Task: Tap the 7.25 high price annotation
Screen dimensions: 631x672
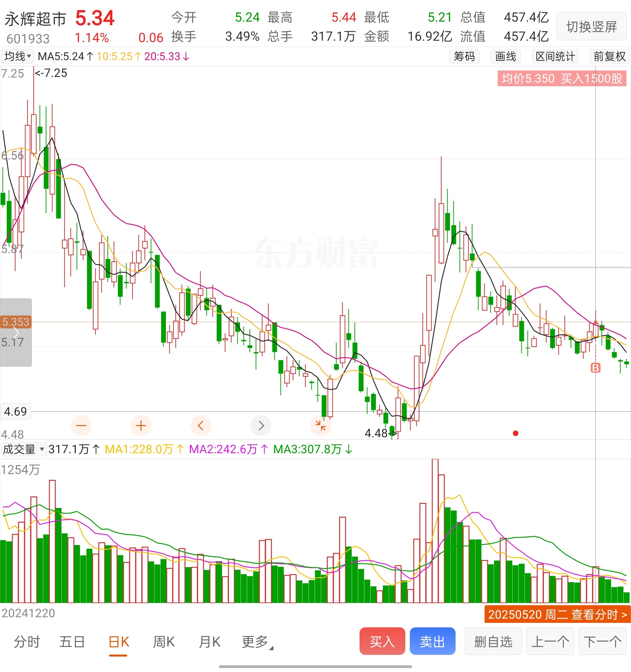Action: coord(51,73)
